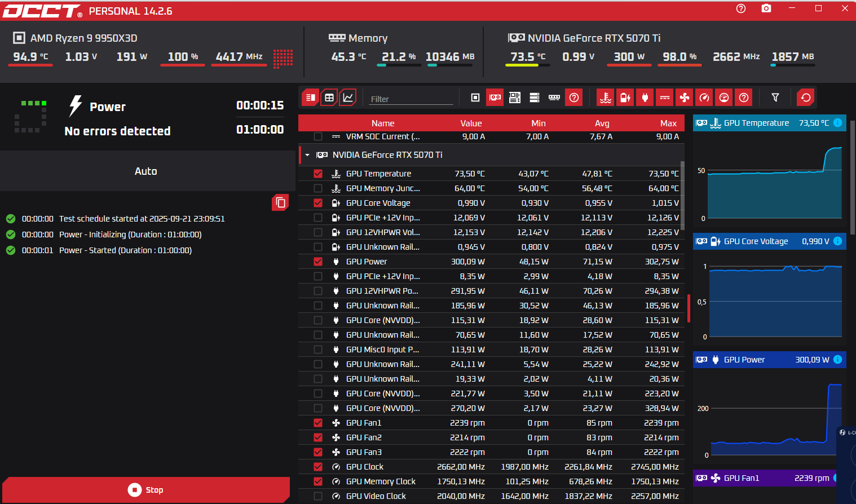The image size is (856, 504).
Task: Take a screenshot with the camera icon
Action: point(766,8)
